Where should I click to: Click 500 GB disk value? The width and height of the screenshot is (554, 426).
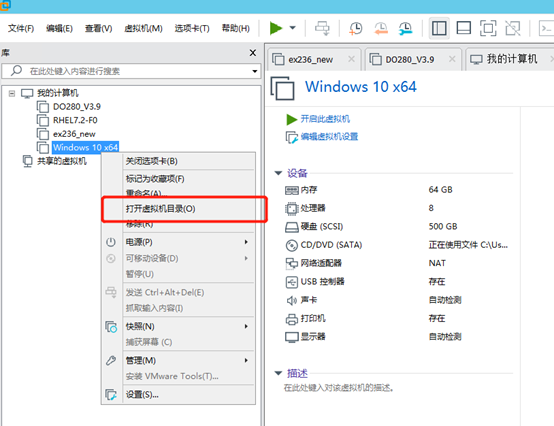coord(443,227)
